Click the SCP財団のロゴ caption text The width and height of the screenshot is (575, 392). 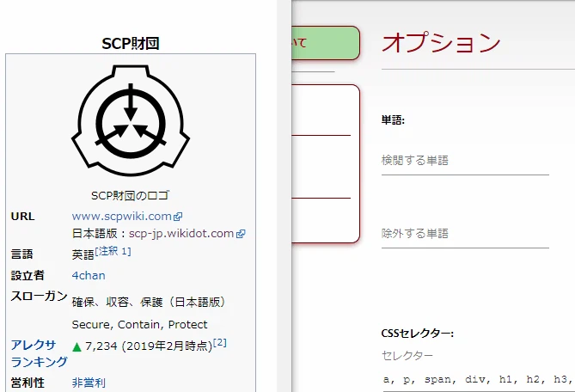point(130,195)
